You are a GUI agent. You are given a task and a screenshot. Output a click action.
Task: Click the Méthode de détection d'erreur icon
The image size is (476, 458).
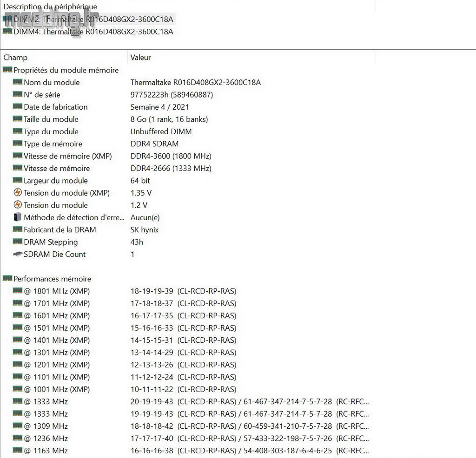tap(18, 217)
